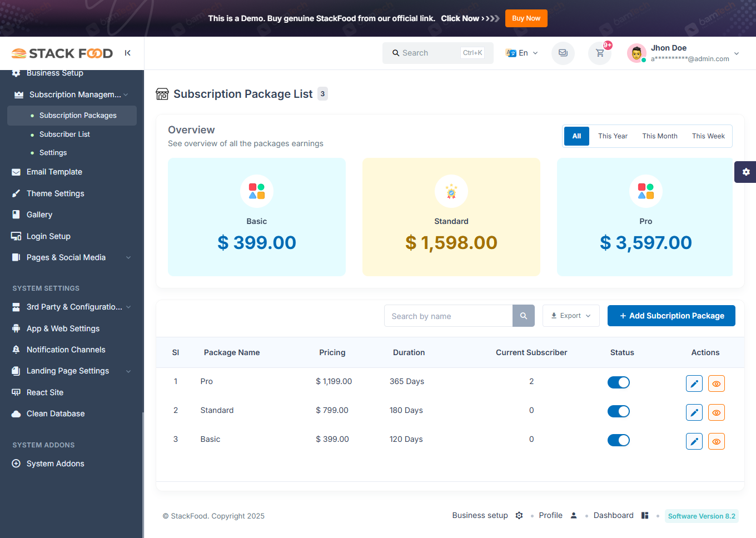Edit the Pro package with pencil icon
The height and width of the screenshot is (538, 756).
click(694, 383)
